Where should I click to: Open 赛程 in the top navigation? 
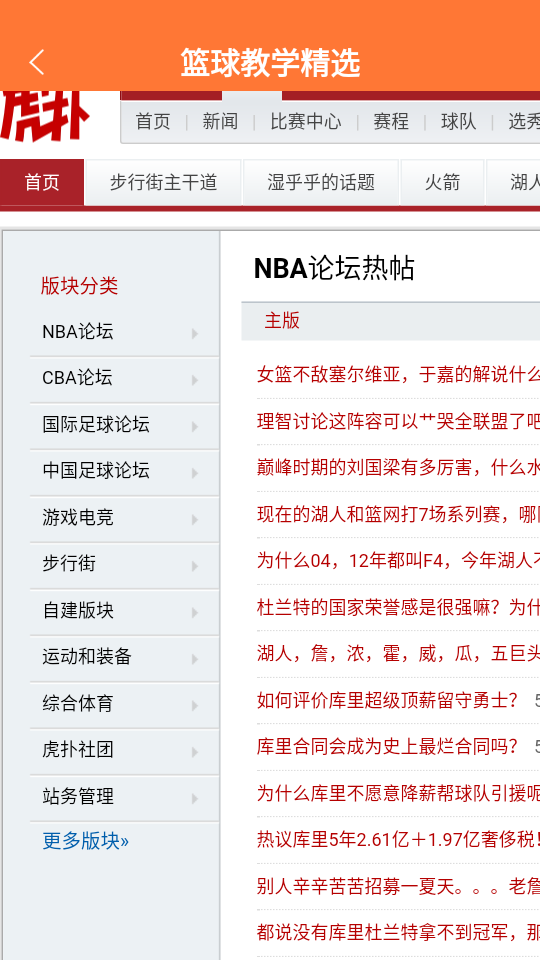[x=391, y=121]
